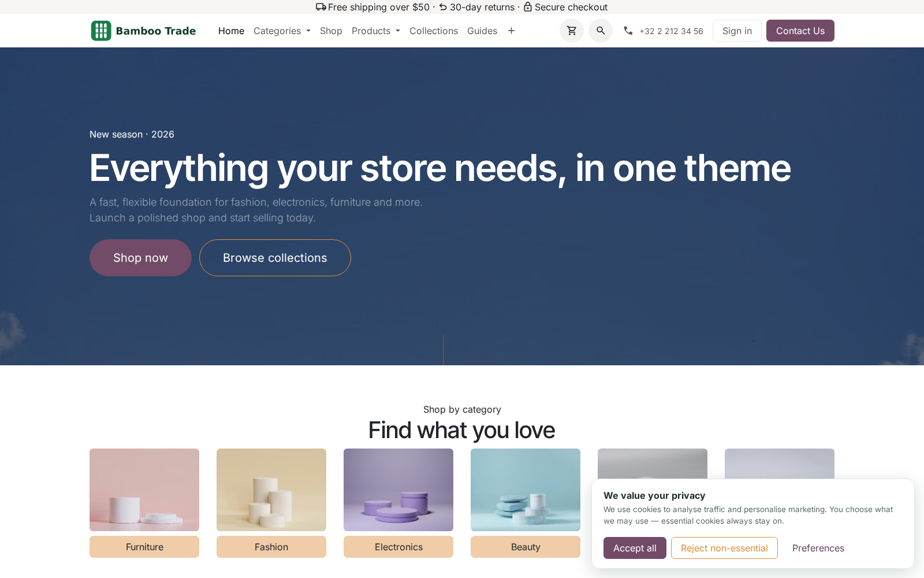Open the search magnifier icon
Viewport: 924px width, 578px height.
pyautogui.click(x=601, y=31)
